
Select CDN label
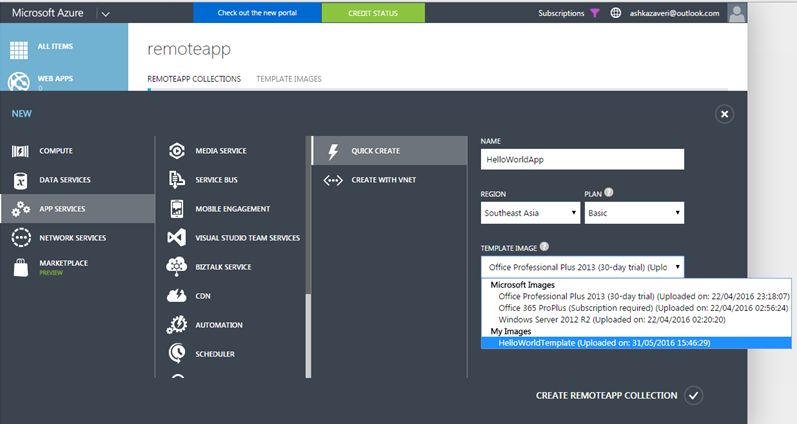[203, 296]
